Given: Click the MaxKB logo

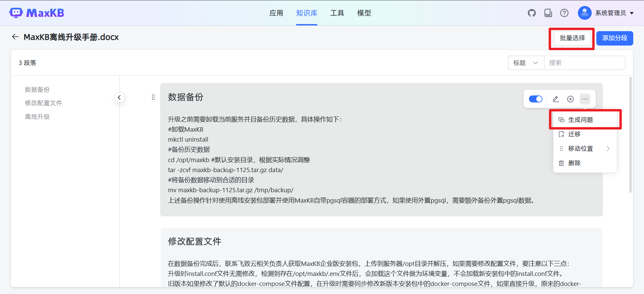Looking at the screenshot, I should point(37,13).
